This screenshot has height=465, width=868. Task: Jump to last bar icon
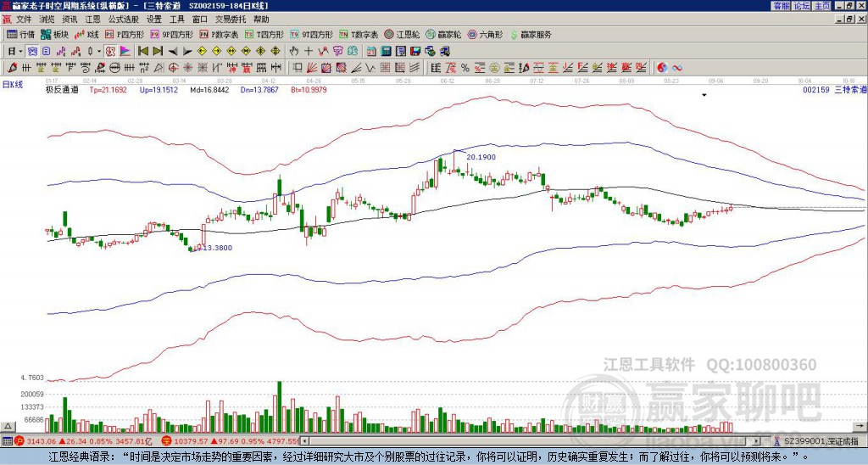click(x=158, y=51)
